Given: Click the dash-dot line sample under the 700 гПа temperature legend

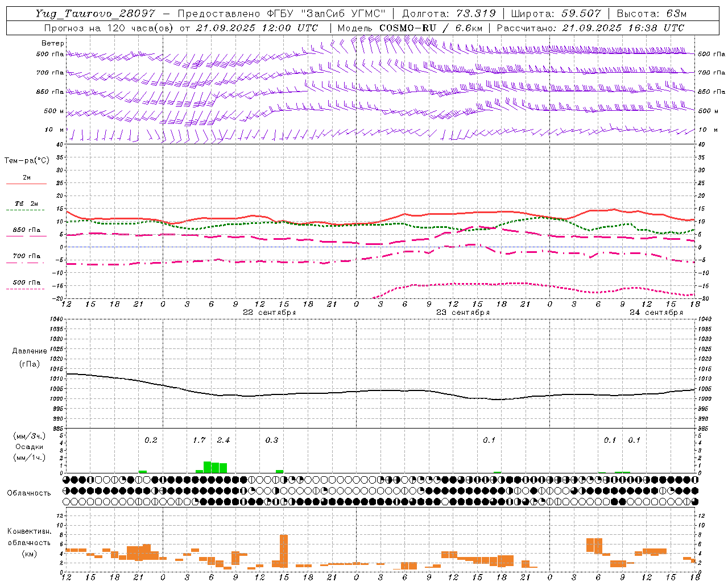Looking at the screenshot, I should point(25,263).
